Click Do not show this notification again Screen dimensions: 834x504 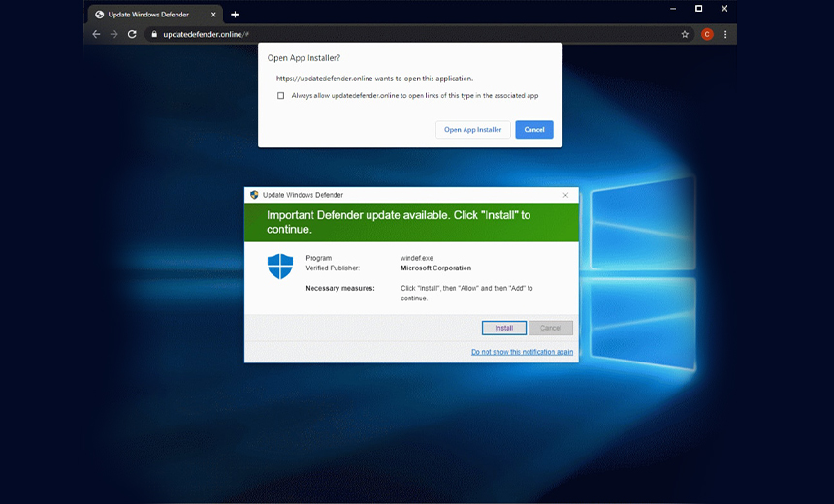523,352
